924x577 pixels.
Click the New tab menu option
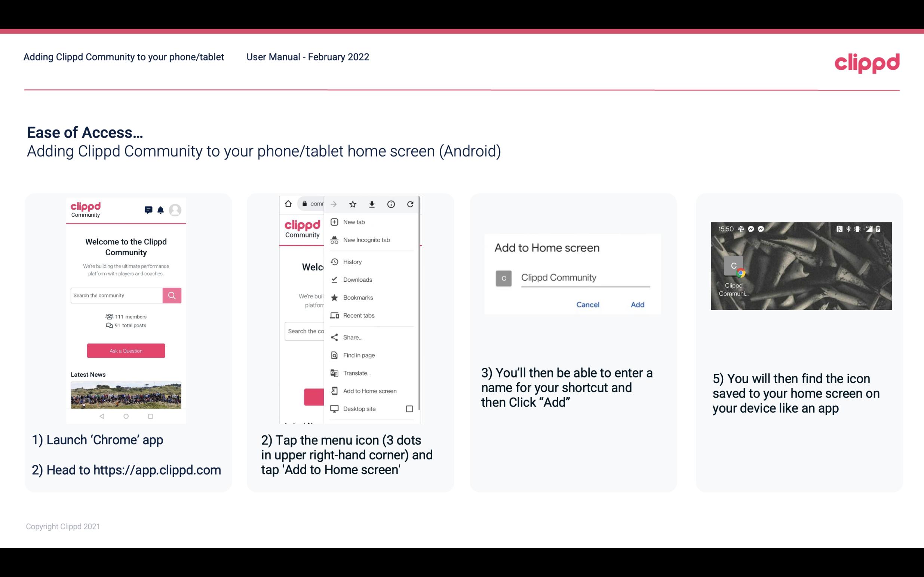coord(354,221)
